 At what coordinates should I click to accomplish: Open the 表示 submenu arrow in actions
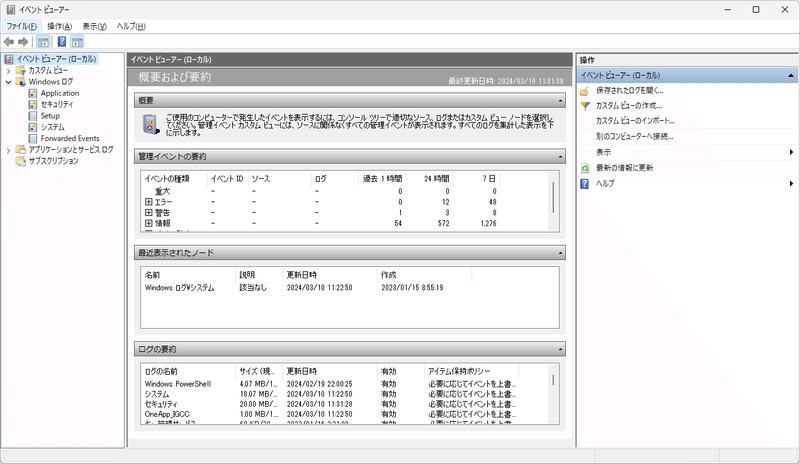[x=791, y=152]
